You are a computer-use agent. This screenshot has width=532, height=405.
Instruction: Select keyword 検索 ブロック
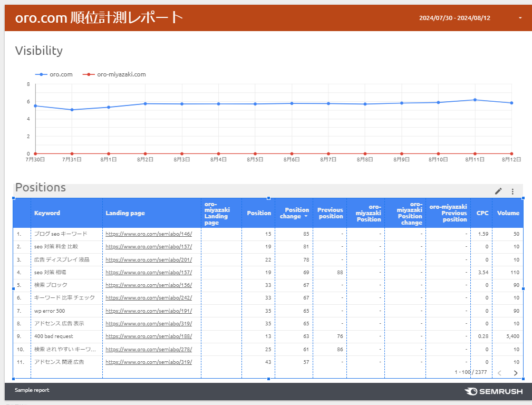51,285
